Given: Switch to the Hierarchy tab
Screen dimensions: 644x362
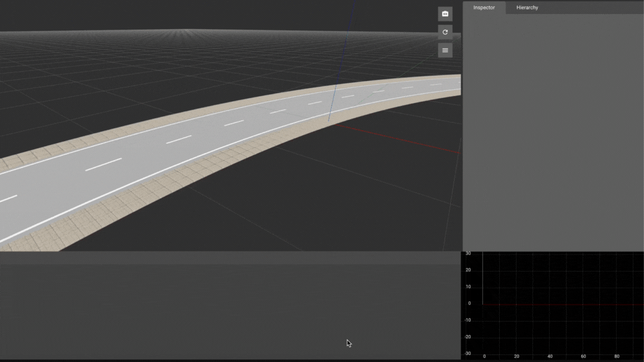Looking at the screenshot, I should [527, 7].
